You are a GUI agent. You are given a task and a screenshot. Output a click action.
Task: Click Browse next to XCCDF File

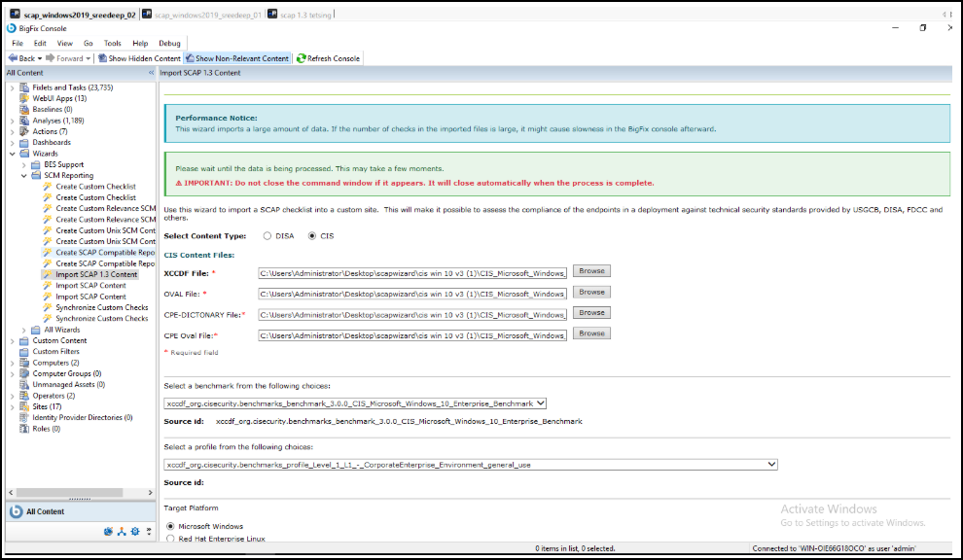point(590,270)
